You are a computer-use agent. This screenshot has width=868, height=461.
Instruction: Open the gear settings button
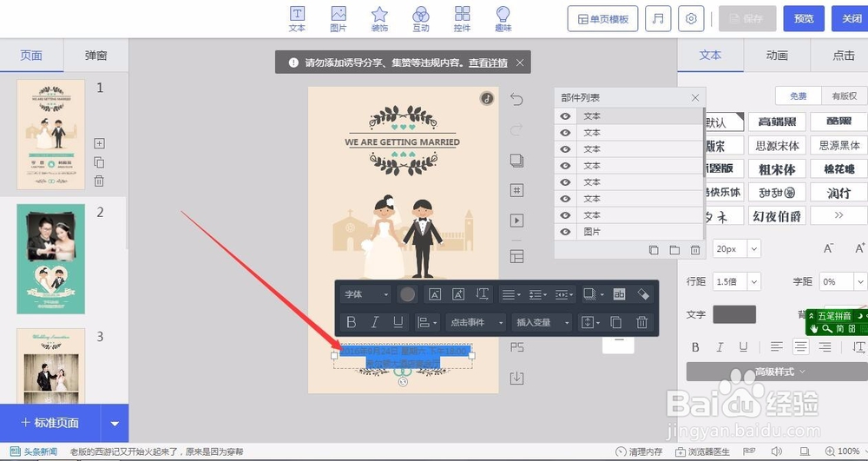pyautogui.click(x=691, y=19)
